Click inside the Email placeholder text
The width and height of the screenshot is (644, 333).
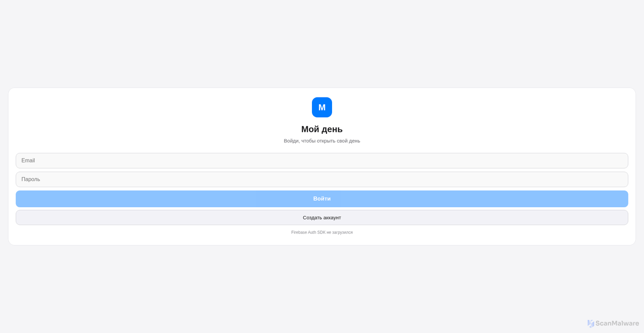coord(28,160)
